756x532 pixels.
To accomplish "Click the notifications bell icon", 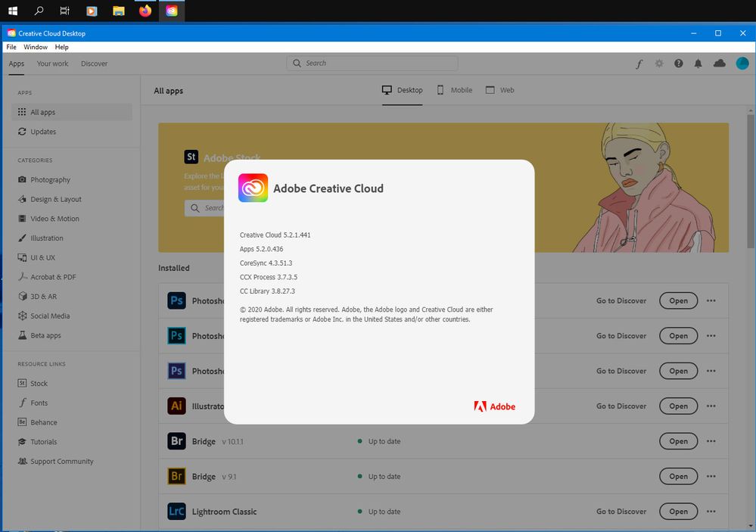I will [x=698, y=64].
